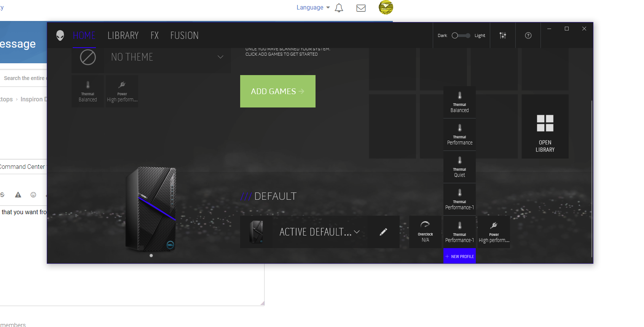Click the Overclock N/A tile

pos(426,232)
